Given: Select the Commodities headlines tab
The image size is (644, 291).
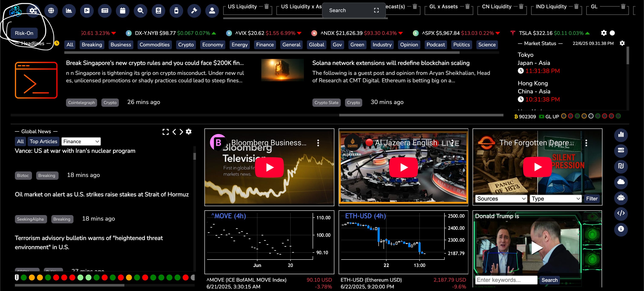Looking at the screenshot, I should pos(154,45).
